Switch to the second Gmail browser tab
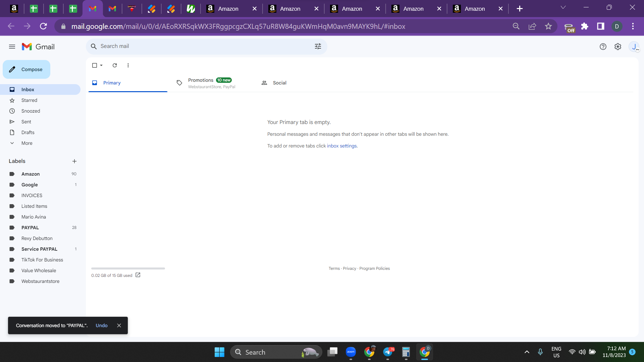The height and width of the screenshot is (362, 644). pyautogui.click(x=112, y=9)
